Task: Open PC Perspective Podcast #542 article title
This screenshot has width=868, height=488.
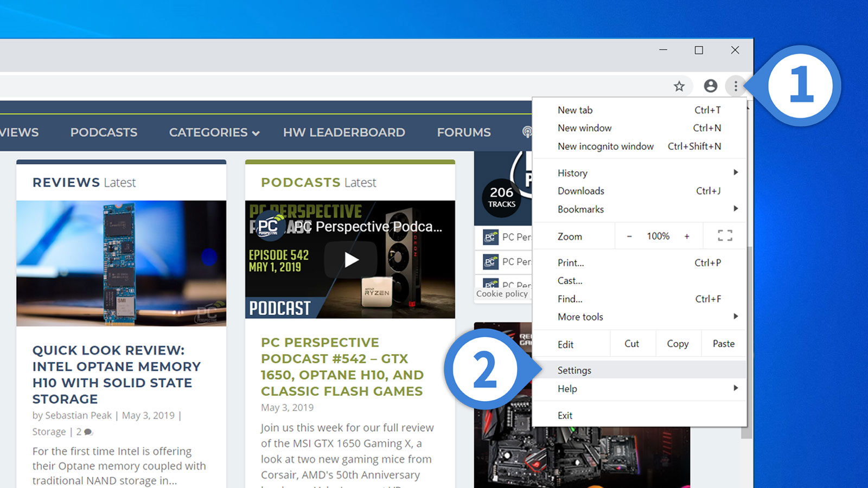Action: pyautogui.click(x=342, y=367)
